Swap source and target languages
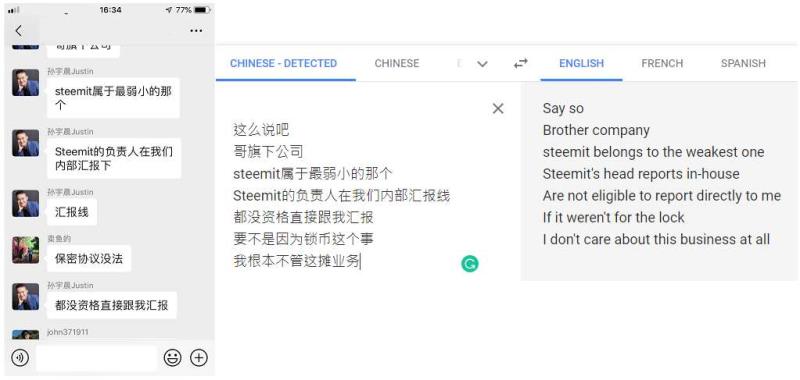The image size is (800, 380). 520,64
